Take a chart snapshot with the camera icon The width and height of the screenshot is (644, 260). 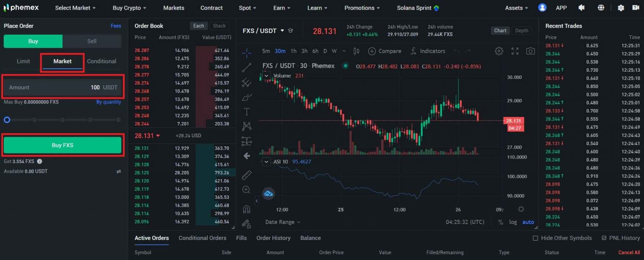[x=530, y=51]
